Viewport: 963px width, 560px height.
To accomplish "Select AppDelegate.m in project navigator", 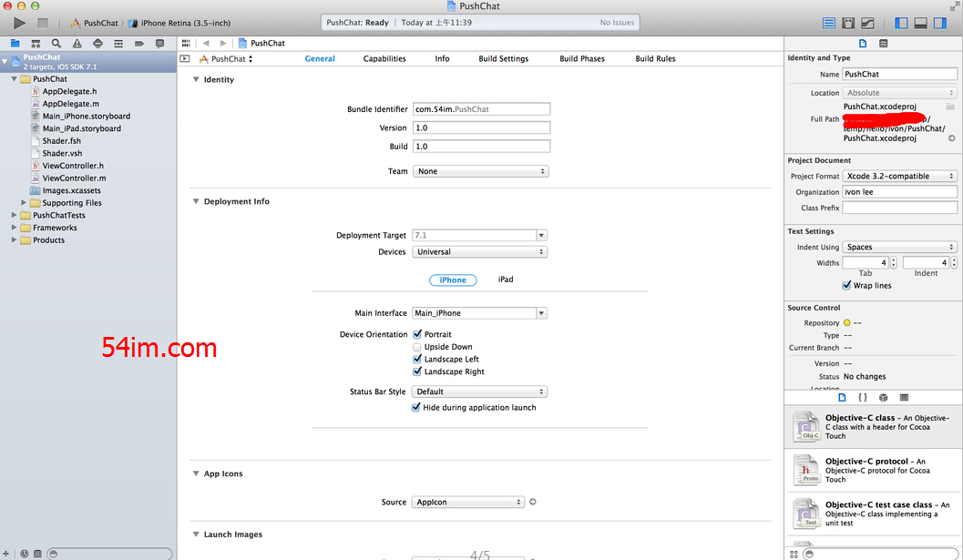I will click(70, 104).
